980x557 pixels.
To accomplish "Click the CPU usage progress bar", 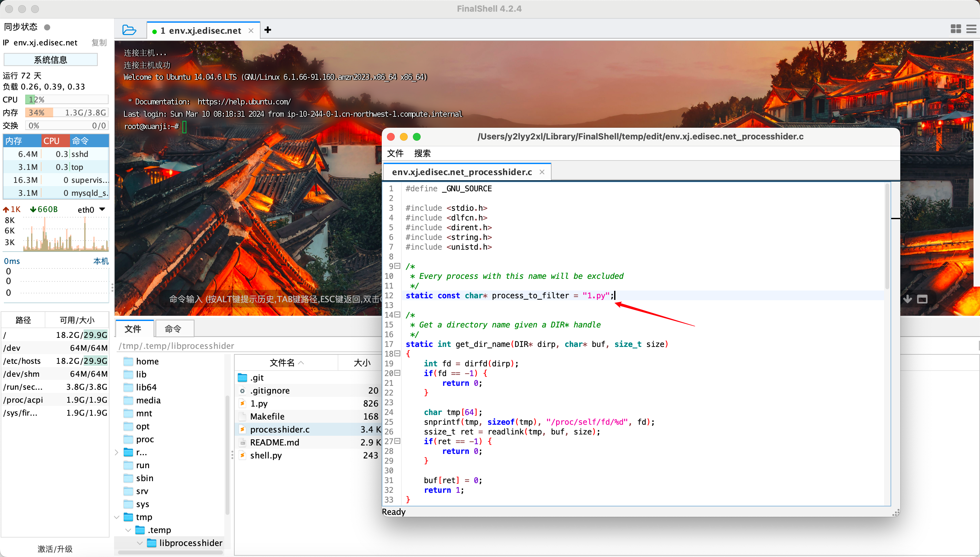I will (x=67, y=100).
